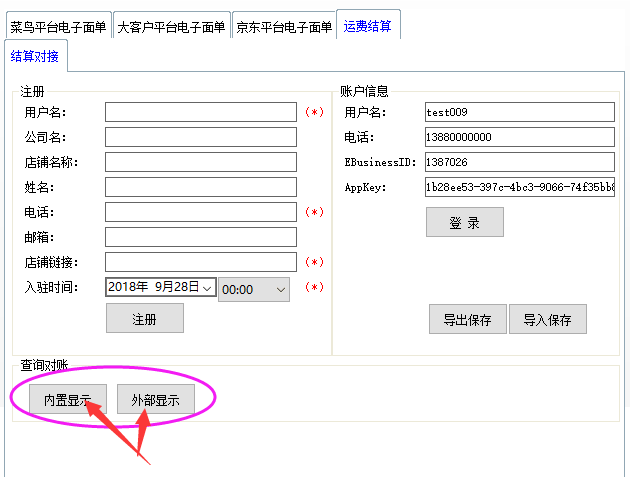Open the 入驻时间 date picker dropdown
The image size is (630, 477).
tap(207, 288)
